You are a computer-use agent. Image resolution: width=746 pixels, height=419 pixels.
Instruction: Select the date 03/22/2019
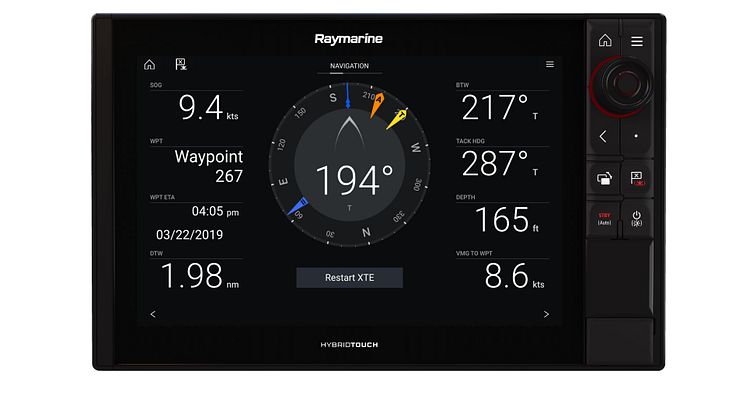point(189,234)
